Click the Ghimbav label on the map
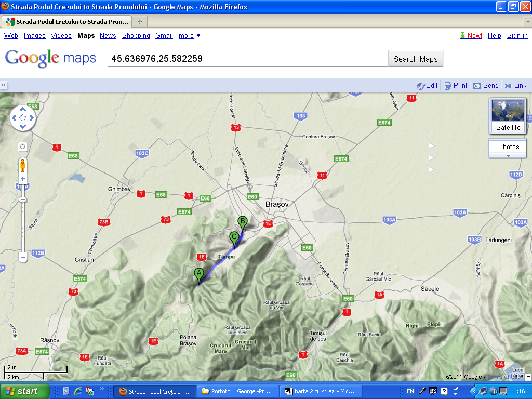Viewport: 532px width, 399px height. point(119,189)
